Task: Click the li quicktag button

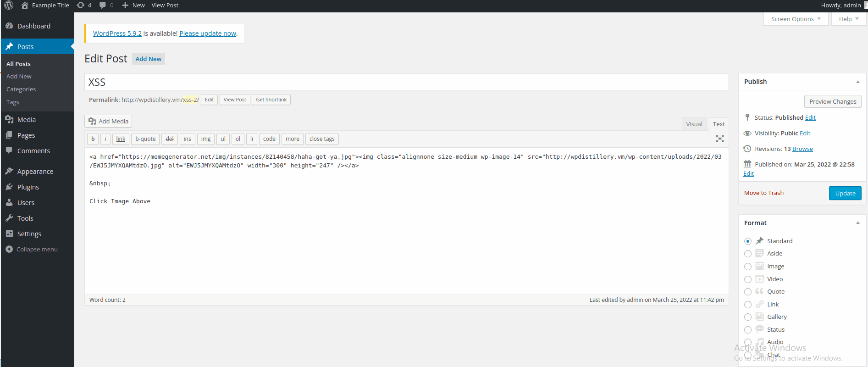Action: click(252, 139)
